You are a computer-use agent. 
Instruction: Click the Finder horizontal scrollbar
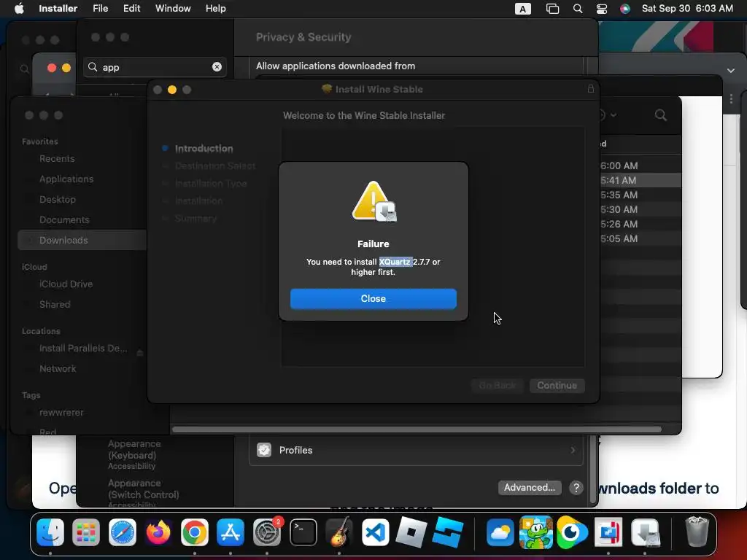point(417,429)
